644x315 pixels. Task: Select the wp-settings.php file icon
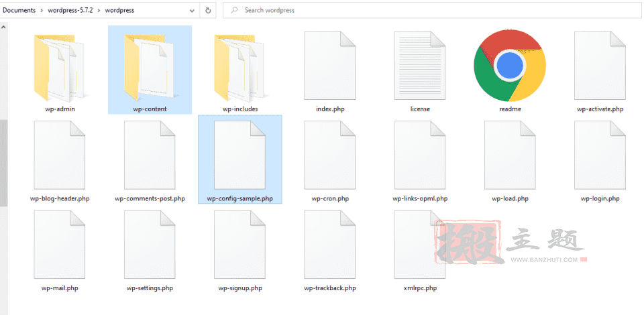[150, 245]
